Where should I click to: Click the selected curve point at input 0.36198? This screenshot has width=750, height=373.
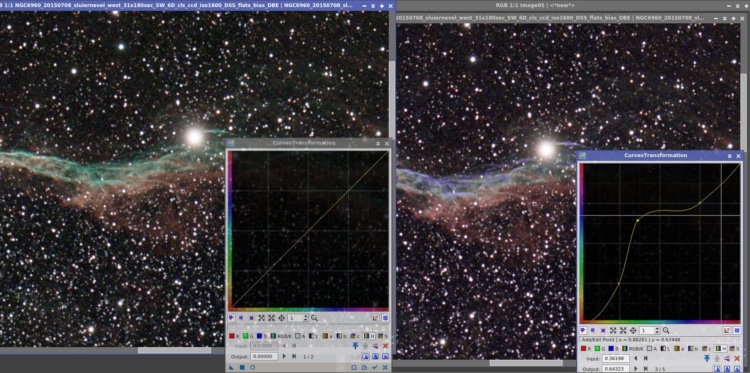coord(638,220)
